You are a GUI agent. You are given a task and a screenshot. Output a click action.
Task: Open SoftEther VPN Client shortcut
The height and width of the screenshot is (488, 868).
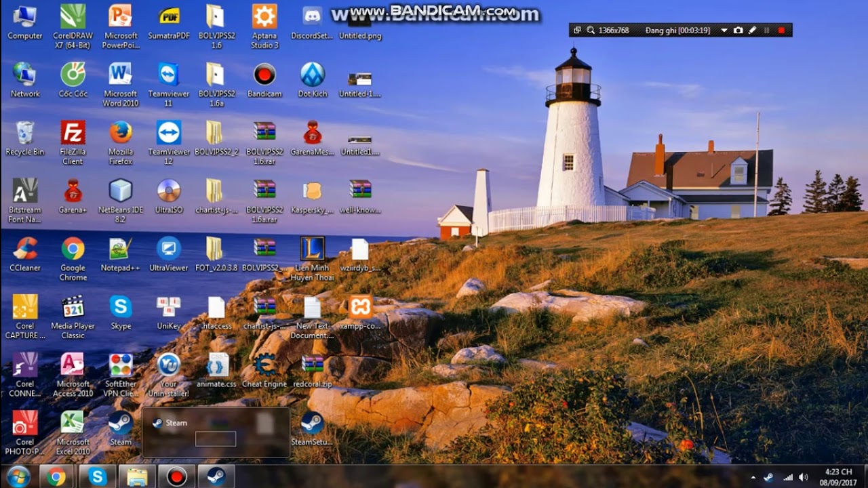click(121, 374)
